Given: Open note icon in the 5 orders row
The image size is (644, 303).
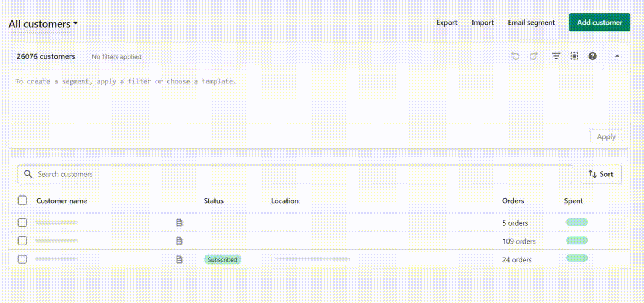Looking at the screenshot, I should coord(179,222).
